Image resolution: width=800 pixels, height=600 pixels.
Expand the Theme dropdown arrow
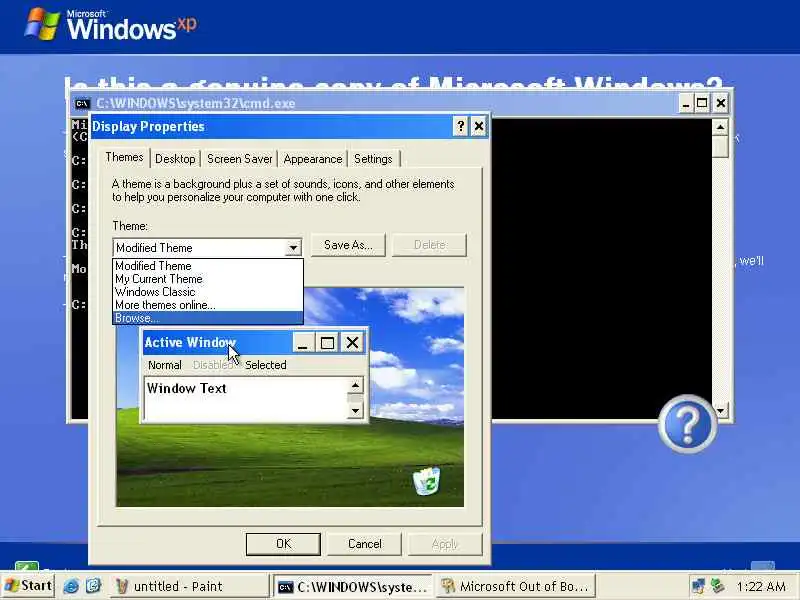[x=293, y=248]
